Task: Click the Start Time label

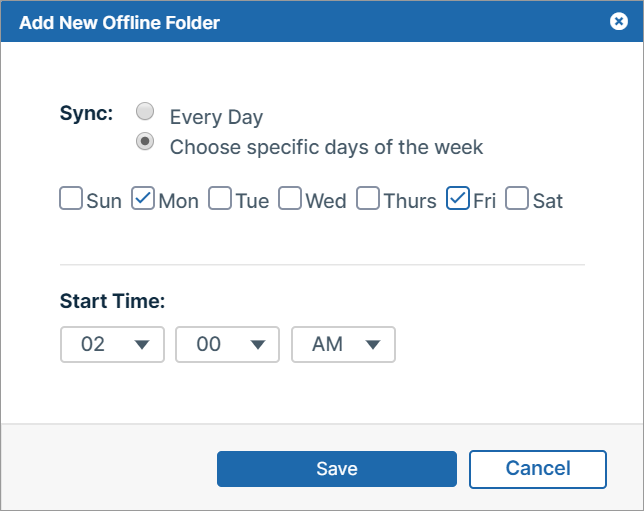Action: (113, 301)
